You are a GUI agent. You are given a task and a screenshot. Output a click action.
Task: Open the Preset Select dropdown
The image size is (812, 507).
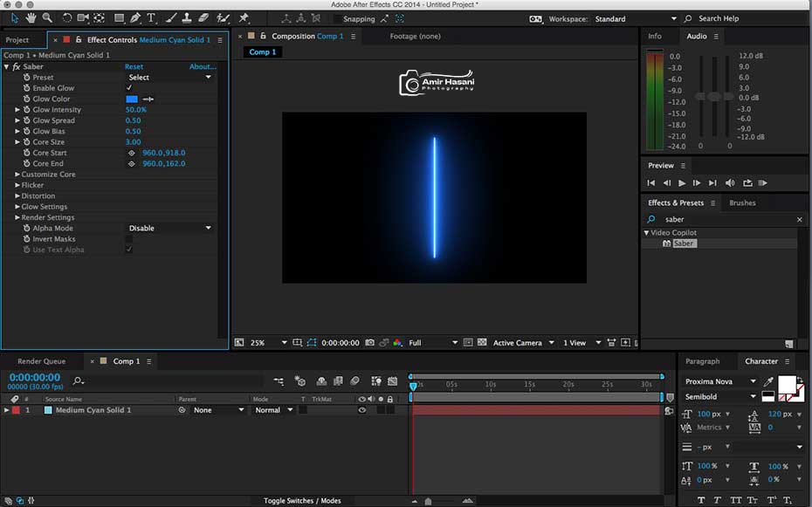[x=170, y=77]
